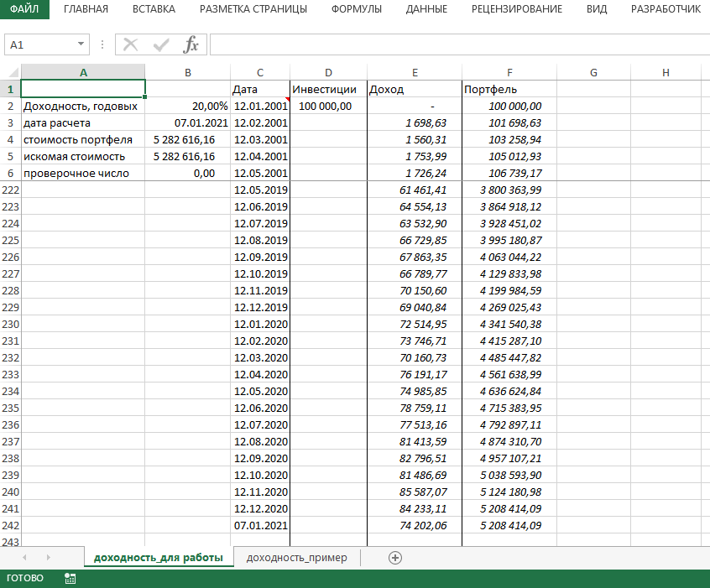710x588 pixels.
Task: Open the ДАННЫЕ ribbon tab
Action: (x=426, y=9)
